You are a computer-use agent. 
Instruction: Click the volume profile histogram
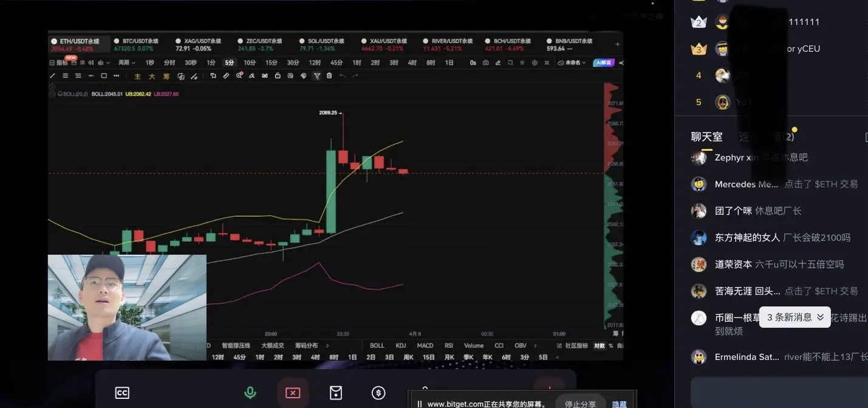[613, 207]
